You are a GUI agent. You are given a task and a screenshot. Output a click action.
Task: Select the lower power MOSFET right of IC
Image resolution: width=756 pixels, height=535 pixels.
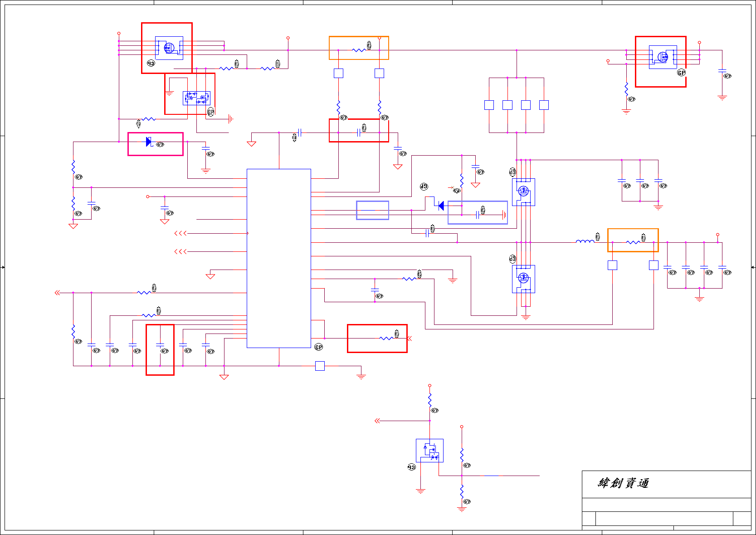523,279
